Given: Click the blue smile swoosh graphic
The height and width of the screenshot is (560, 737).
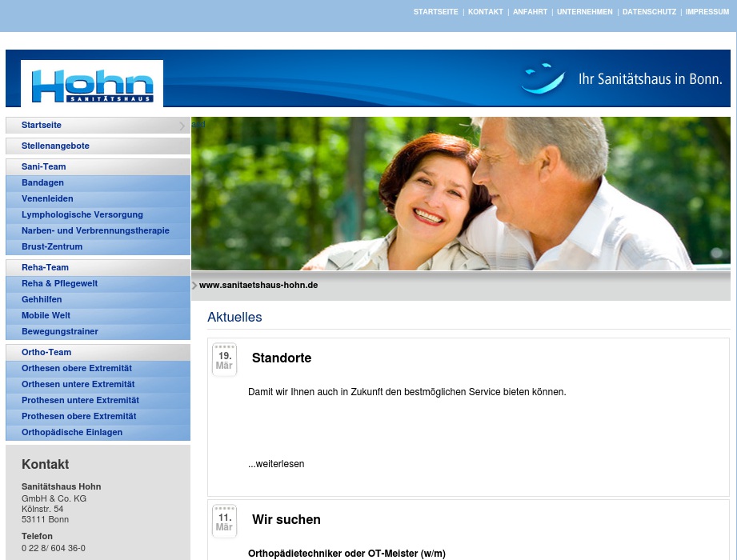Looking at the screenshot, I should (x=541, y=80).
